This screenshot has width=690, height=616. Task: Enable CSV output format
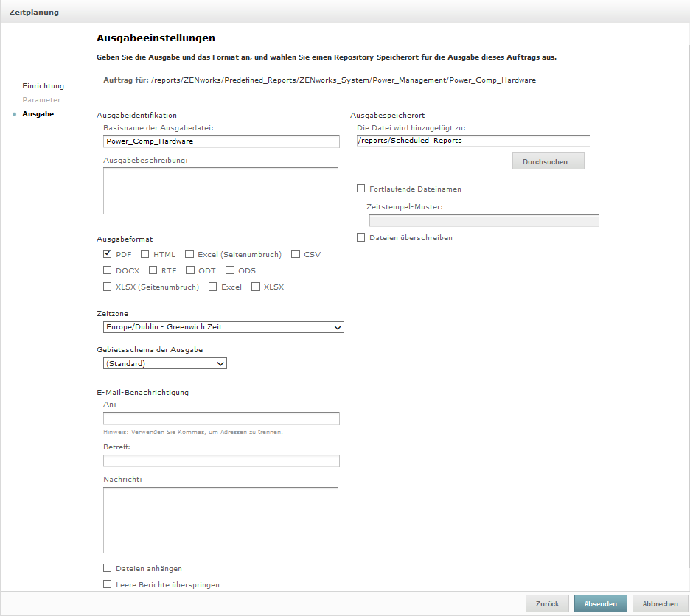[296, 254]
